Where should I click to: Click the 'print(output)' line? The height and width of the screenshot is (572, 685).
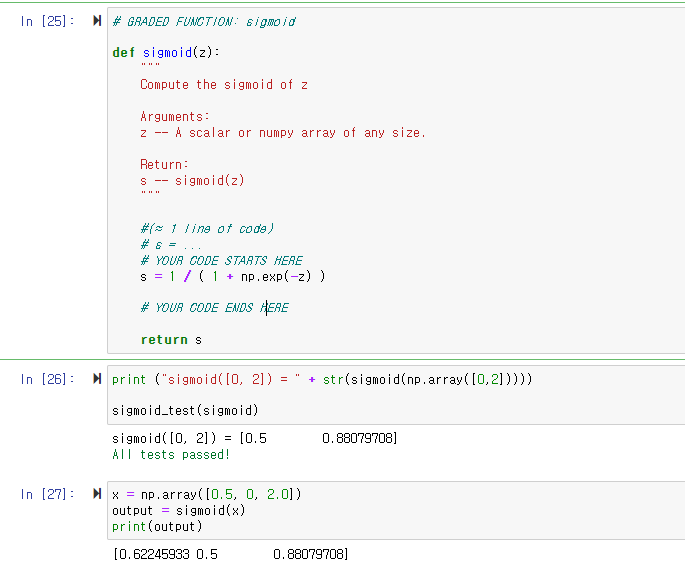(157, 527)
